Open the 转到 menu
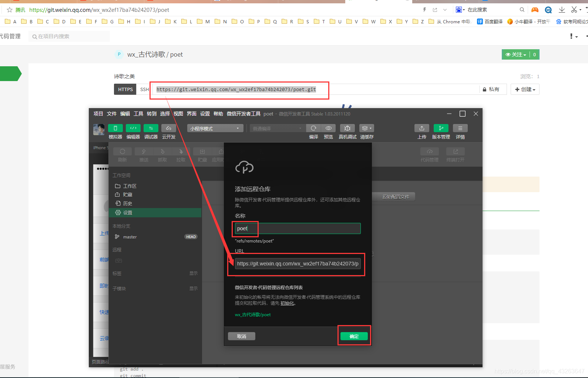The image size is (588, 378). [152, 114]
